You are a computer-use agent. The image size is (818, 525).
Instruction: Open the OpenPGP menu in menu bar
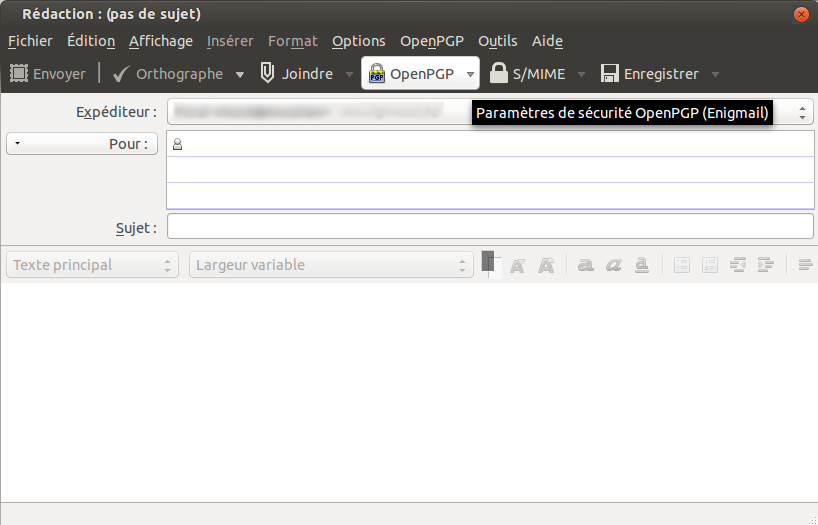[432, 41]
